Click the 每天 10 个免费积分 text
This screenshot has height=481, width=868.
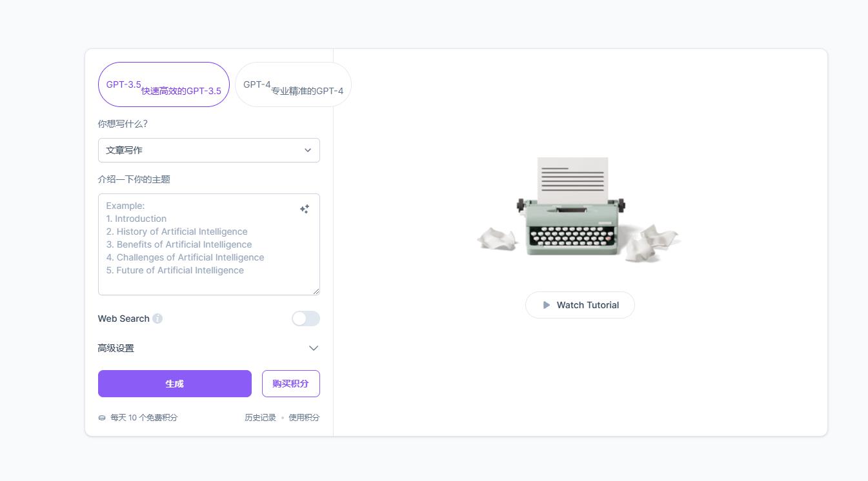(x=144, y=418)
